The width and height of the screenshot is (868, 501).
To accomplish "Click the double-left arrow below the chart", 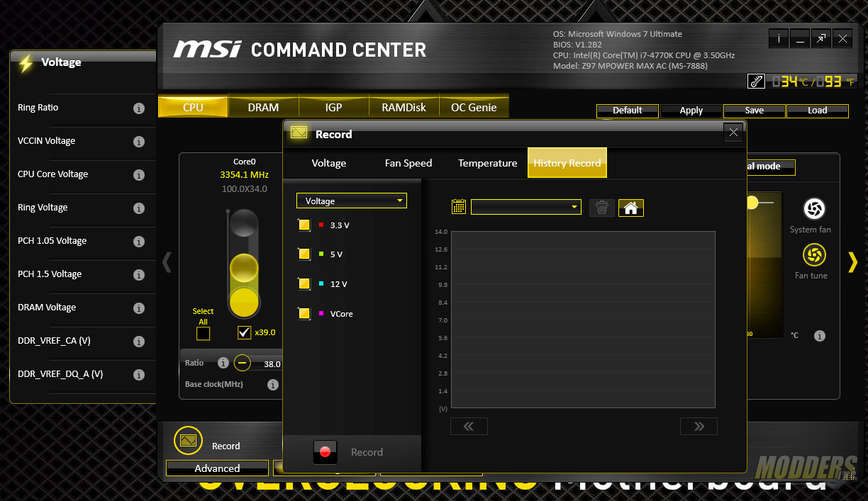I will tap(469, 426).
